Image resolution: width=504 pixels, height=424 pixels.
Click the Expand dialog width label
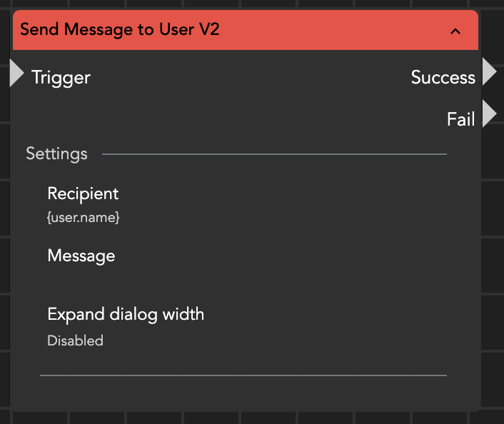pyautogui.click(x=126, y=314)
